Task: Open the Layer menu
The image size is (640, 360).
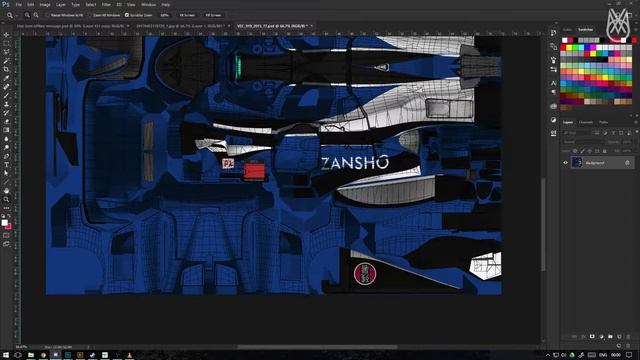Action: 60,4
